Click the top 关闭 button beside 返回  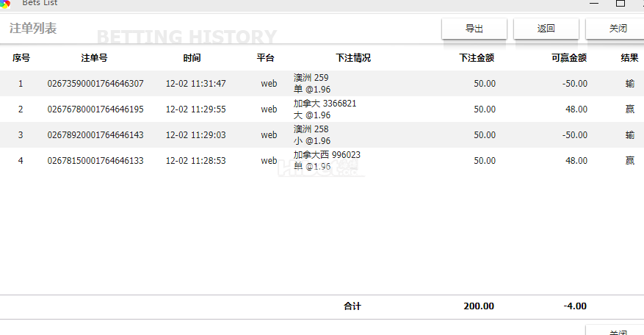[x=617, y=29]
